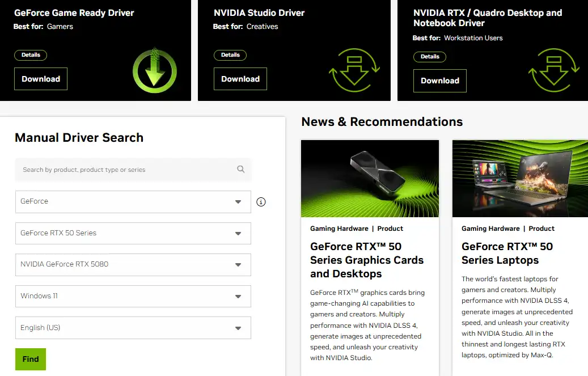Click NVIDIA RTX / Quadro Desktop and Notebook Driver title
This screenshot has width=588, height=376.
[488, 18]
